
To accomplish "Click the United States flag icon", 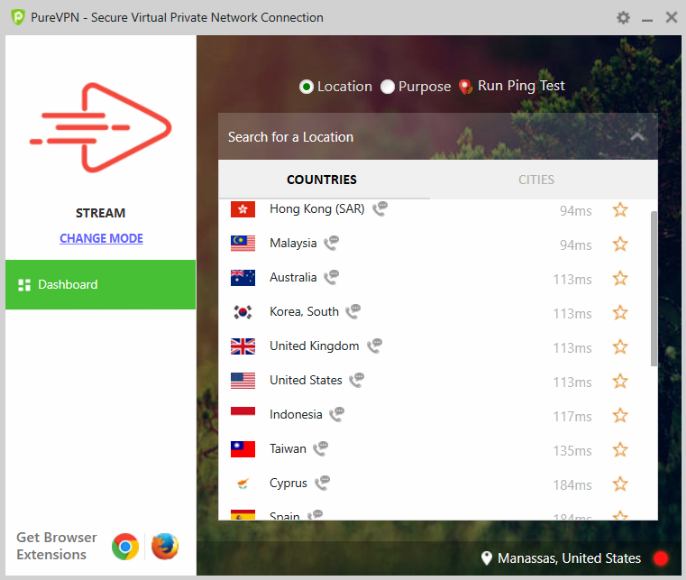I will tap(243, 381).
